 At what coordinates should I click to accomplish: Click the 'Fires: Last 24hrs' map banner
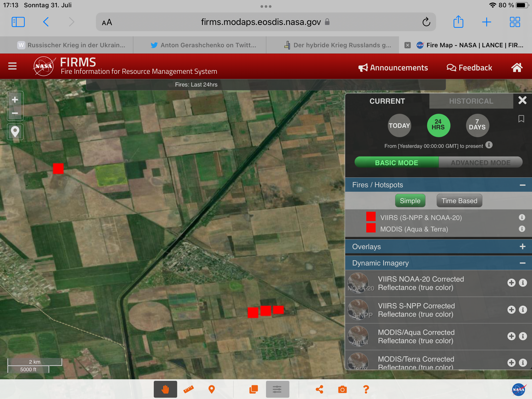tap(266, 85)
